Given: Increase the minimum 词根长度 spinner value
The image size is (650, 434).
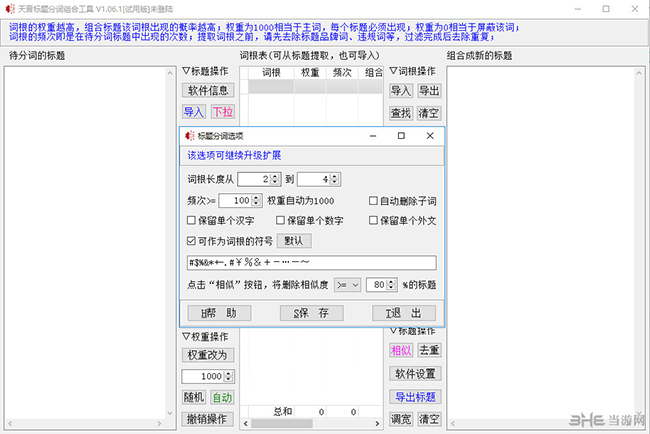Looking at the screenshot, I should click(273, 175).
